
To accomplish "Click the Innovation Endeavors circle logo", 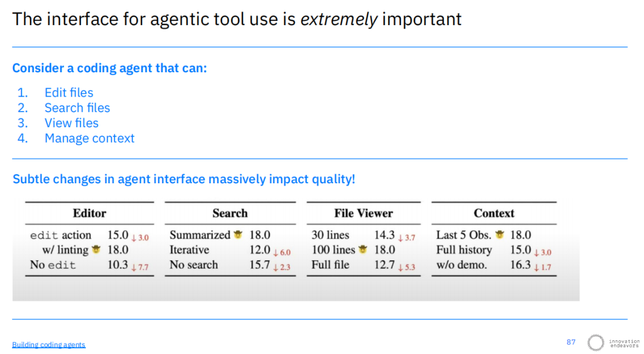I will pos(596,343).
